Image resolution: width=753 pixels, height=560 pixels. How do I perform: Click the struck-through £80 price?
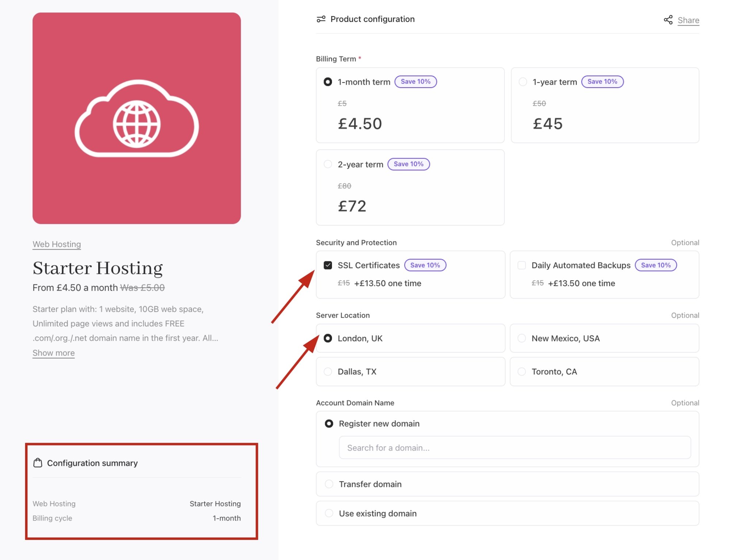tap(344, 186)
